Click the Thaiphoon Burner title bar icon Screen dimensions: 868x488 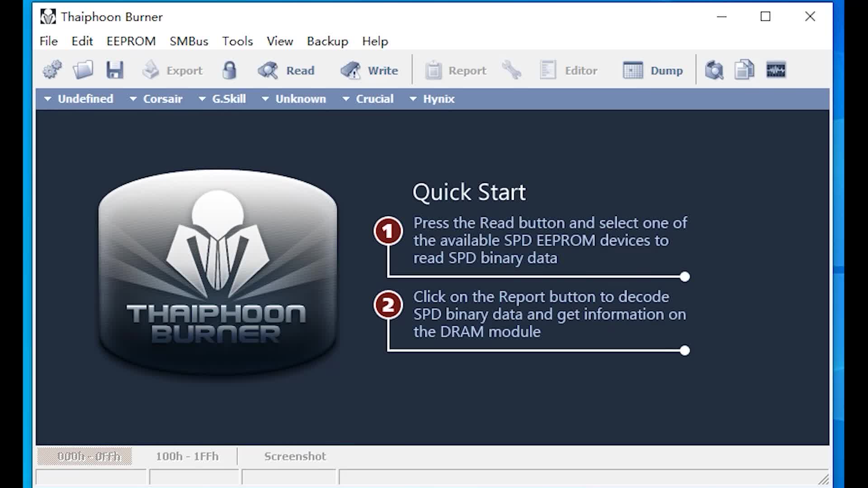(48, 17)
